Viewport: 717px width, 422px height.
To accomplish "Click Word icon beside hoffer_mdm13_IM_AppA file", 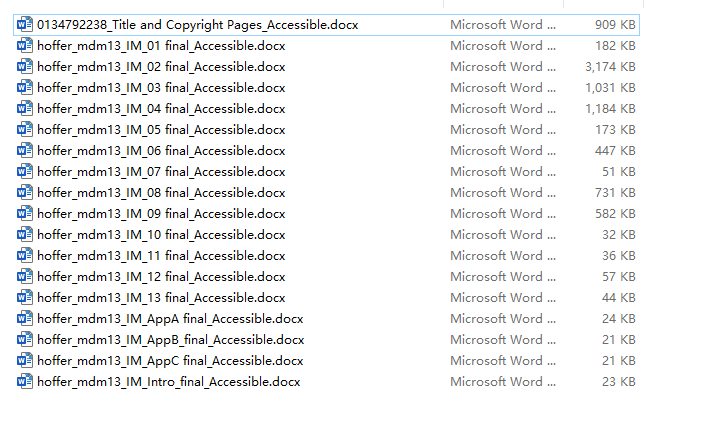I will tap(25, 319).
